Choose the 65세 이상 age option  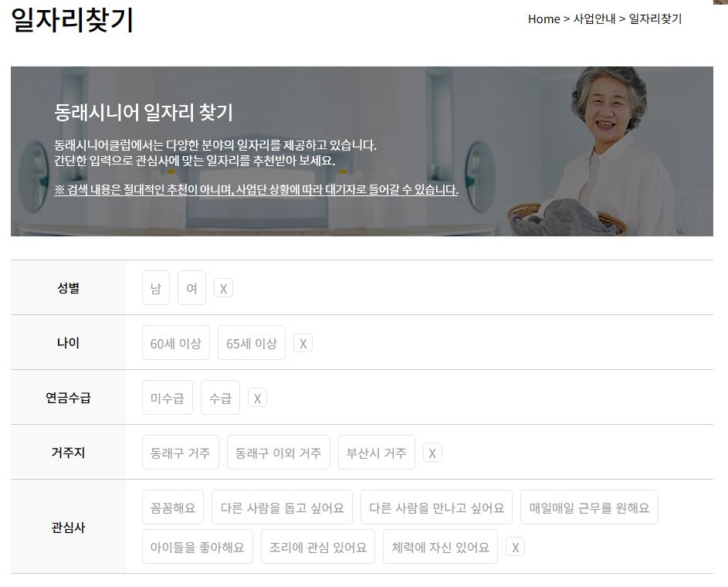(x=251, y=343)
